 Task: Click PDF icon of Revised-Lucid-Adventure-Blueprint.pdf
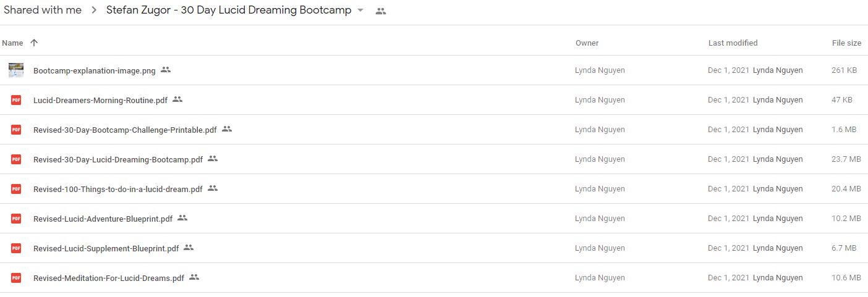coord(16,219)
